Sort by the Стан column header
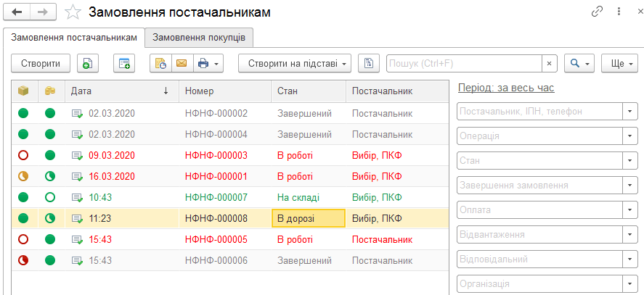The height and width of the screenshot is (295, 644). (x=309, y=91)
